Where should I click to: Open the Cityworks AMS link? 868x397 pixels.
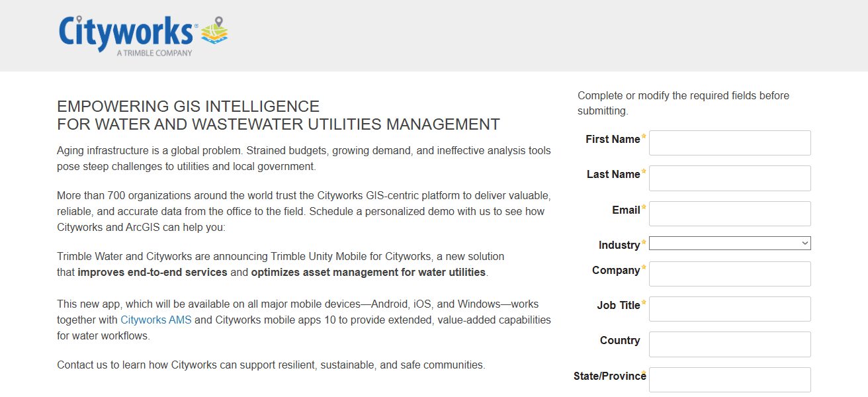click(156, 320)
